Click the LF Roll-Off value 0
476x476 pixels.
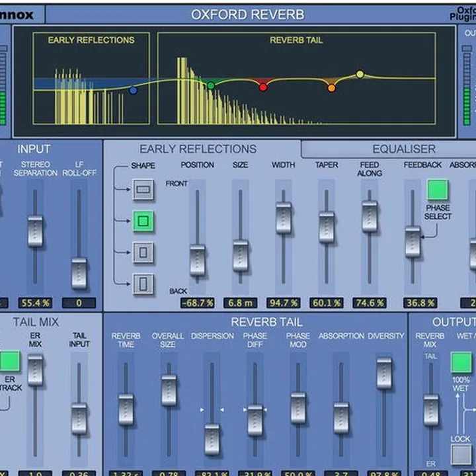pos(79,303)
